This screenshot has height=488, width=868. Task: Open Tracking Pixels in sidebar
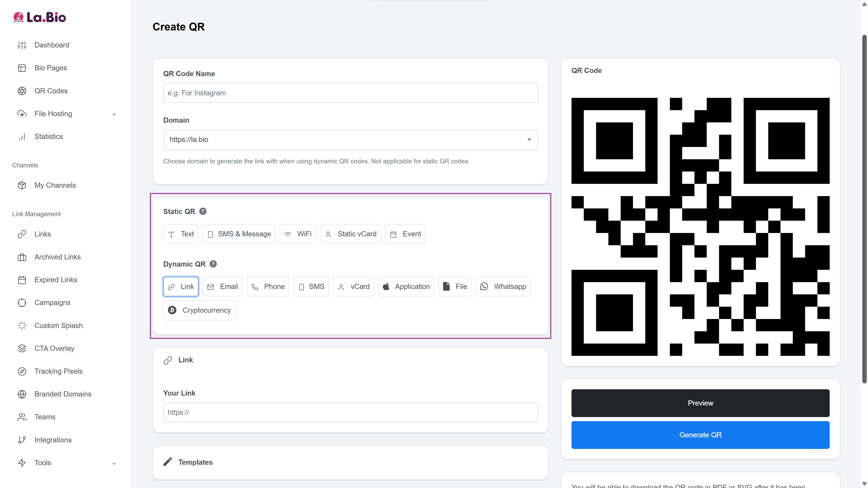point(58,371)
